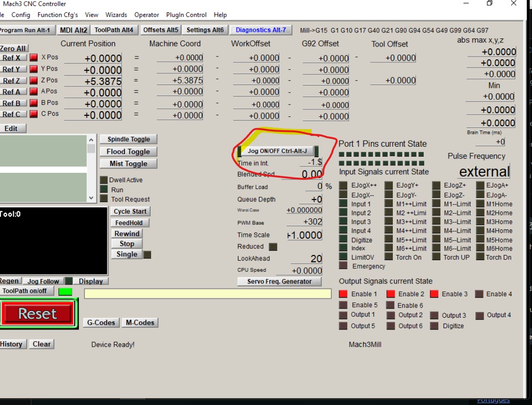Screen dimensions: 532x405
Task: Click Zero All button
Action: point(13,48)
